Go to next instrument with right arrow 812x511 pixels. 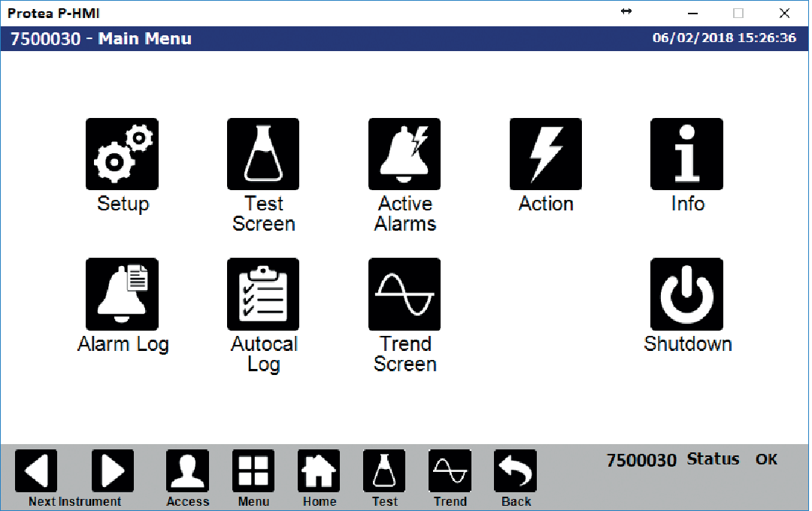(x=113, y=471)
